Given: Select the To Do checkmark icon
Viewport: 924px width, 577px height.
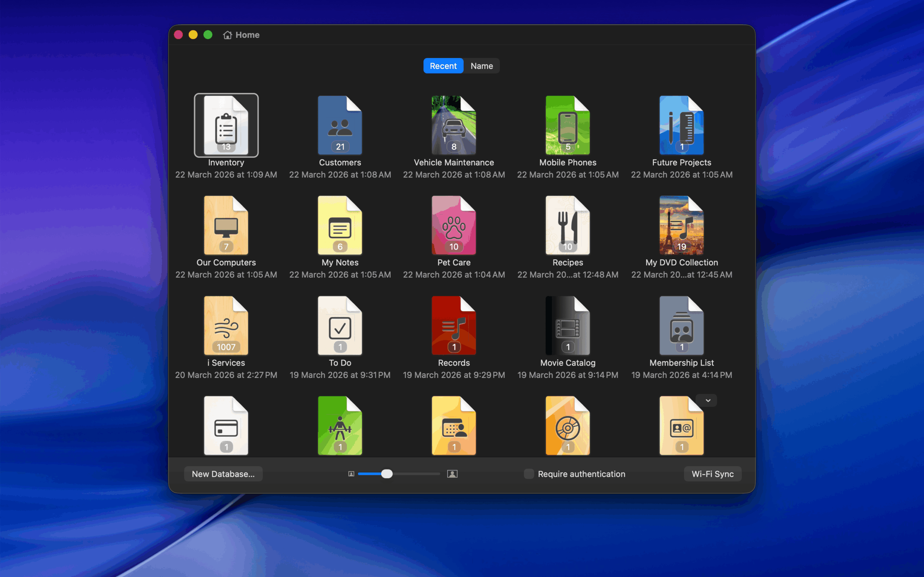Looking at the screenshot, I should click(x=340, y=326).
